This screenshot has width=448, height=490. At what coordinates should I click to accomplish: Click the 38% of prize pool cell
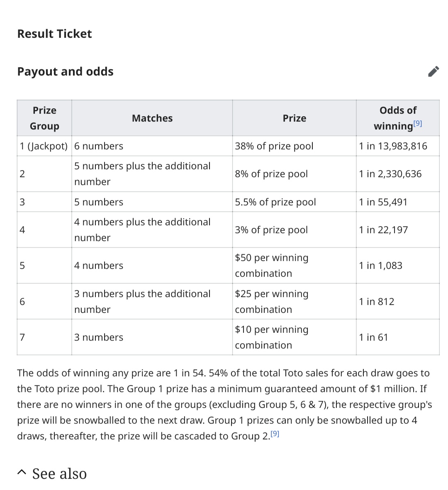(x=274, y=146)
